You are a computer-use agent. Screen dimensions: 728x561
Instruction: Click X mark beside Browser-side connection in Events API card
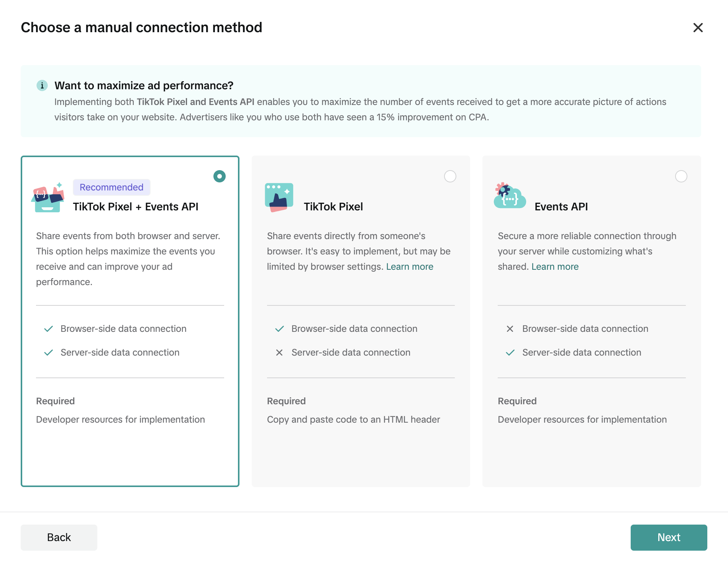510,329
